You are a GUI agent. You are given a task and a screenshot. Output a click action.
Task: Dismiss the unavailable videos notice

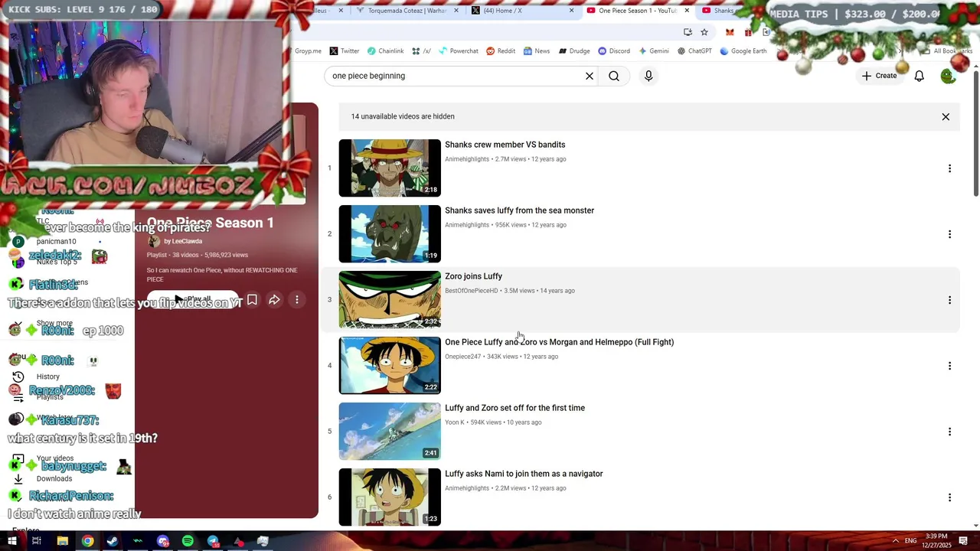(946, 117)
